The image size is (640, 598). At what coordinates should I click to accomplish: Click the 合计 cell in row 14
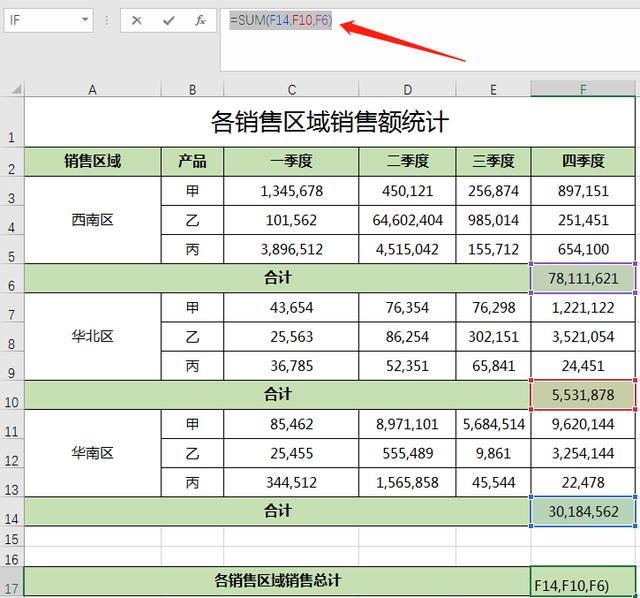(x=277, y=511)
